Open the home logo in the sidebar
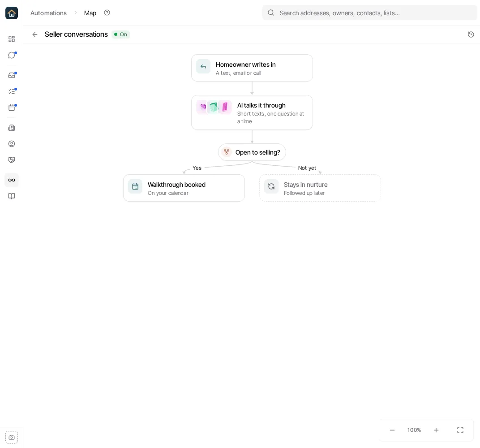Screen dimensions: 480x448 (12, 13)
